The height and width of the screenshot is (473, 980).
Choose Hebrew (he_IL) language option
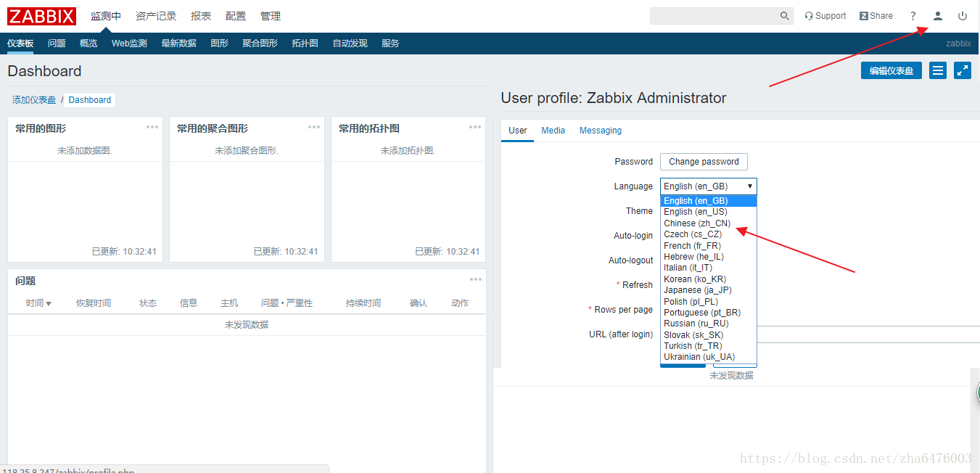point(708,257)
